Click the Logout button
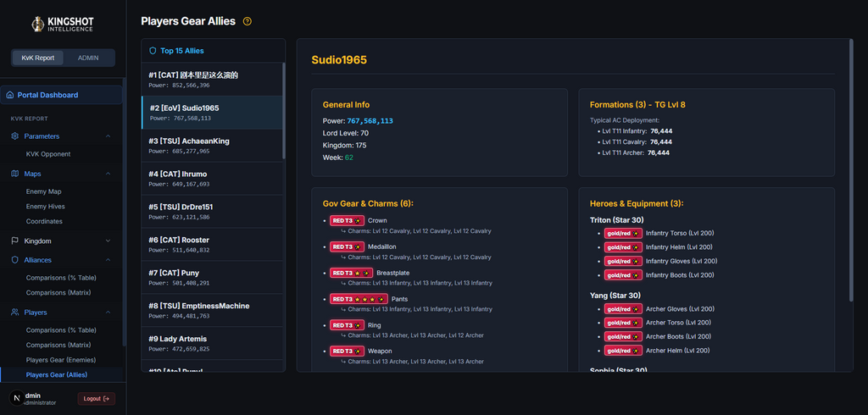The height and width of the screenshot is (415, 868). pyautogui.click(x=97, y=398)
